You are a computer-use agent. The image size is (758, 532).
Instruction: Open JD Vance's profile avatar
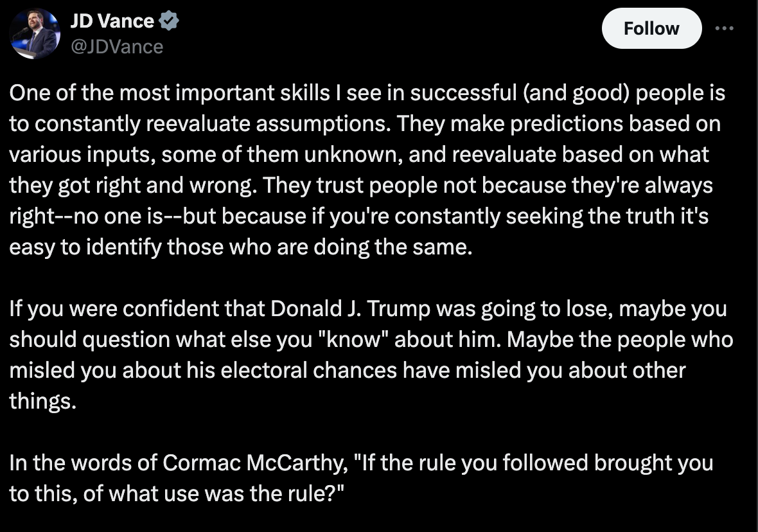35,33
